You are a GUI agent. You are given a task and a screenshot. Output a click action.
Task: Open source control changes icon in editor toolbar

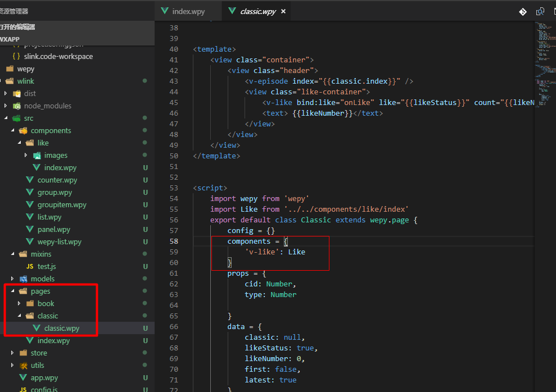point(523,12)
